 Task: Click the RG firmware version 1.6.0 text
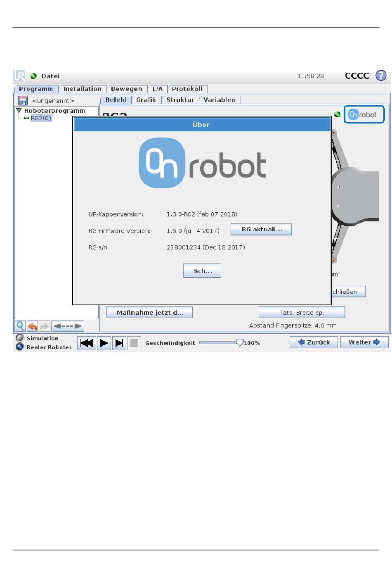[193, 231]
